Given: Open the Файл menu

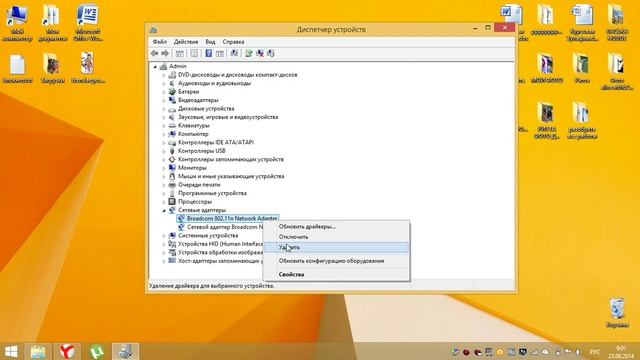Looking at the screenshot, I should [160, 42].
